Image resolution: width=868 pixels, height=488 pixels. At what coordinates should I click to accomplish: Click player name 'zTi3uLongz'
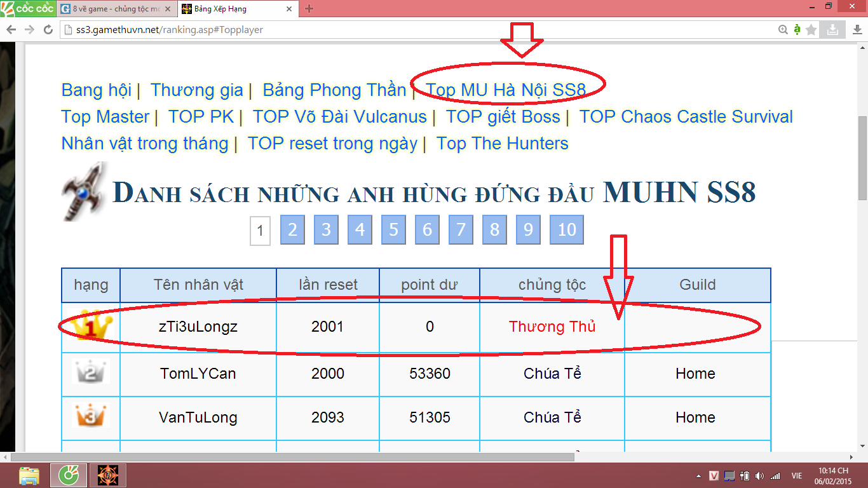[198, 327]
